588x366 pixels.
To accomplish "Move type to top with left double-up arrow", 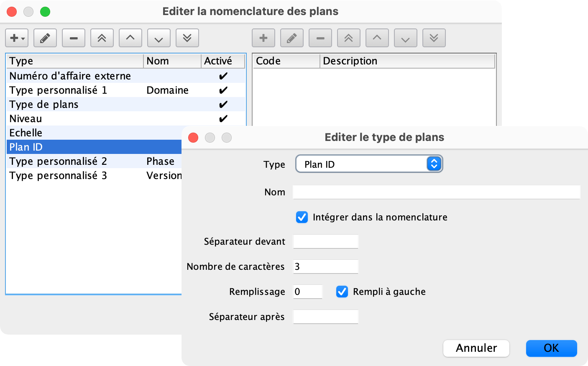I will [x=102, y=38].
